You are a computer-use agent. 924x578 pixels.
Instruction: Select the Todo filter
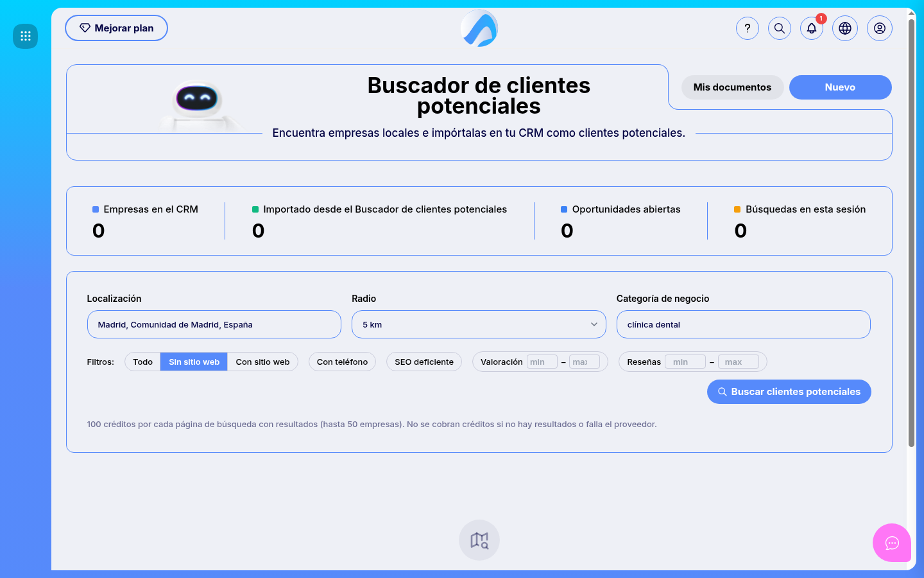tap(142, 362)
